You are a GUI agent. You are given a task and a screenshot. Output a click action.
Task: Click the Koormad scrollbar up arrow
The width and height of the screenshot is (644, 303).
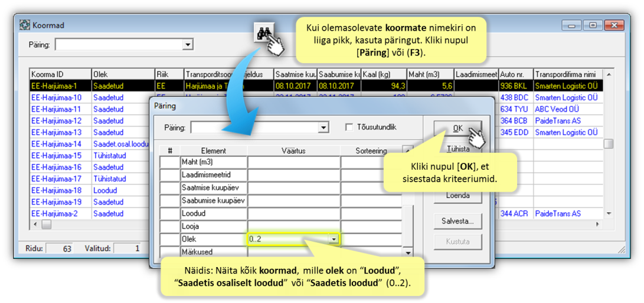(608, 74)
